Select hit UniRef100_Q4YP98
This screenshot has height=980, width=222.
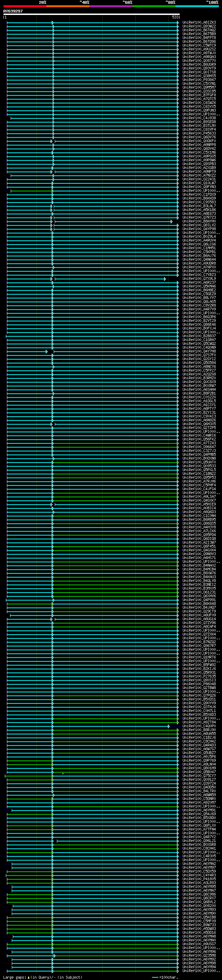point(199,229)
